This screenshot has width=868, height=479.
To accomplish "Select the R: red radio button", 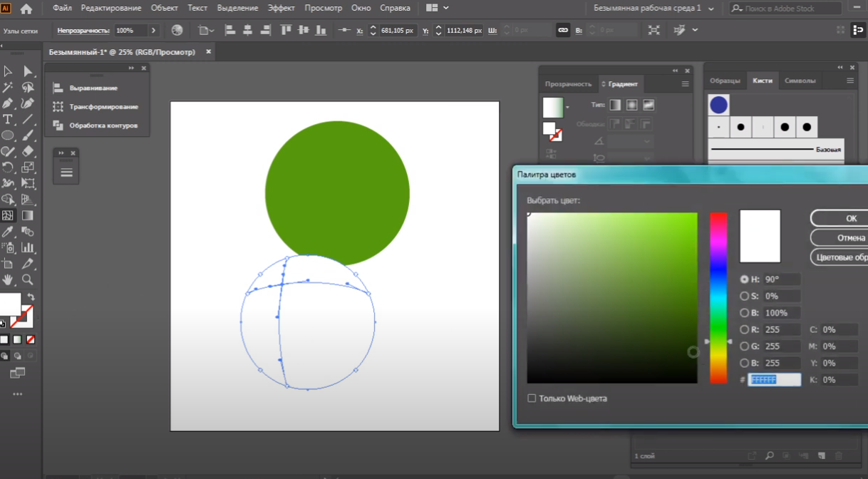I will 745,330.
